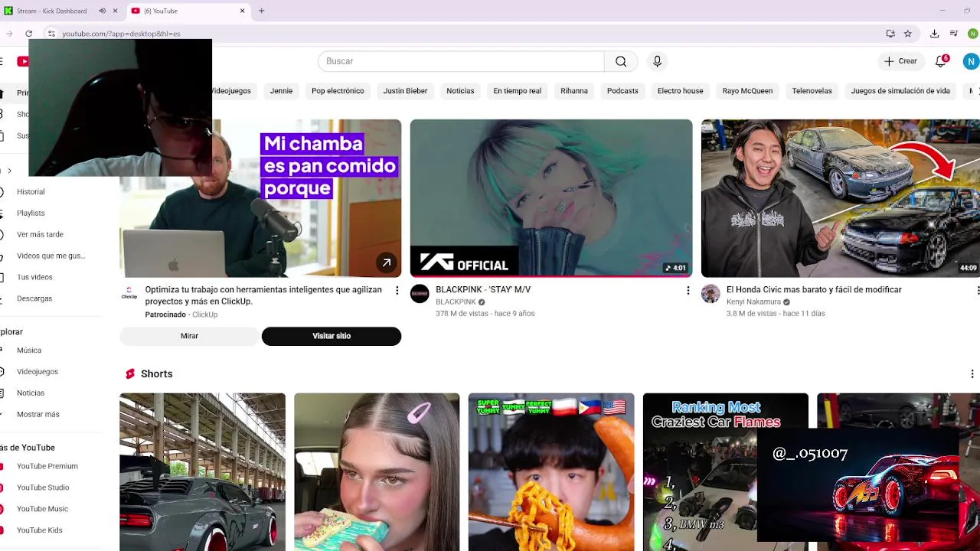980x551 pixels.
Task: Click the search magnifier button
Action: pos(621,61)
